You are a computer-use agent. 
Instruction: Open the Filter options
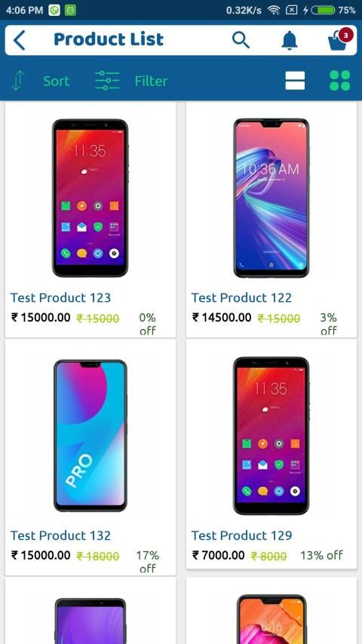151,81
